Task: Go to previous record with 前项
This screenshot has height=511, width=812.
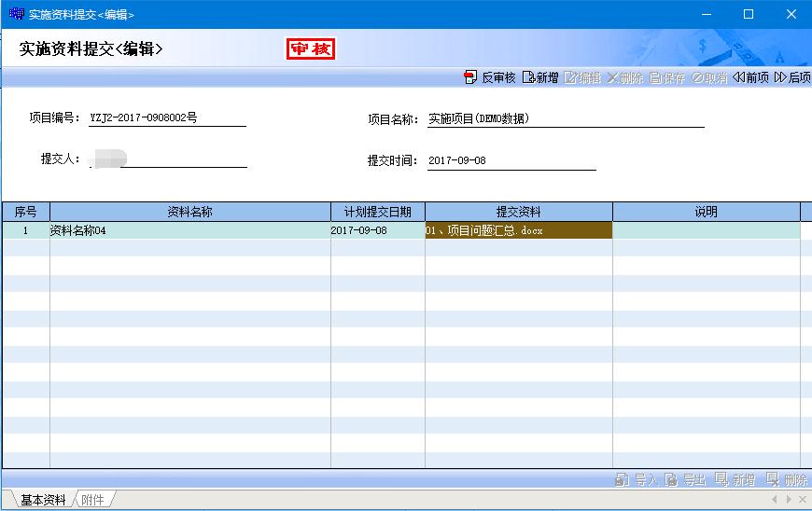Action: tap(751, 78)
